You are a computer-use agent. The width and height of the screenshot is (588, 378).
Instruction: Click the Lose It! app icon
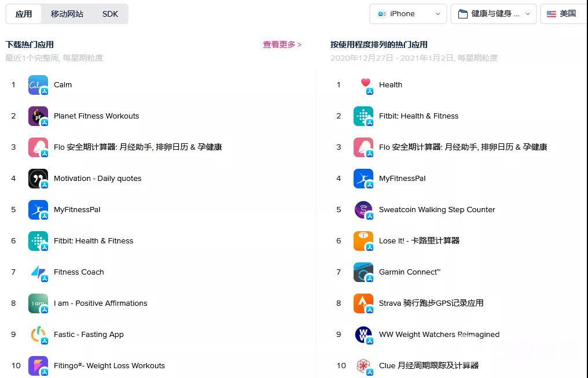pyautogui.click(x=363, y=240)
